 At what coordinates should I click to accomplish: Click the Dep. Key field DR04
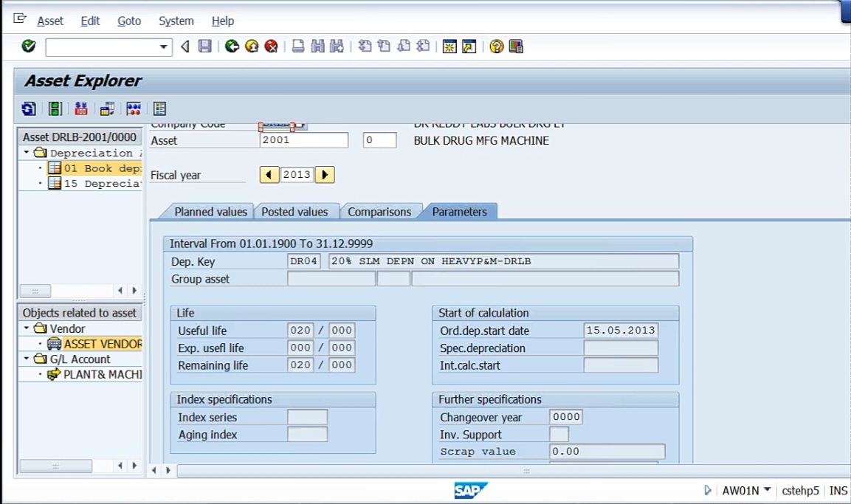(x=303, y=261)
